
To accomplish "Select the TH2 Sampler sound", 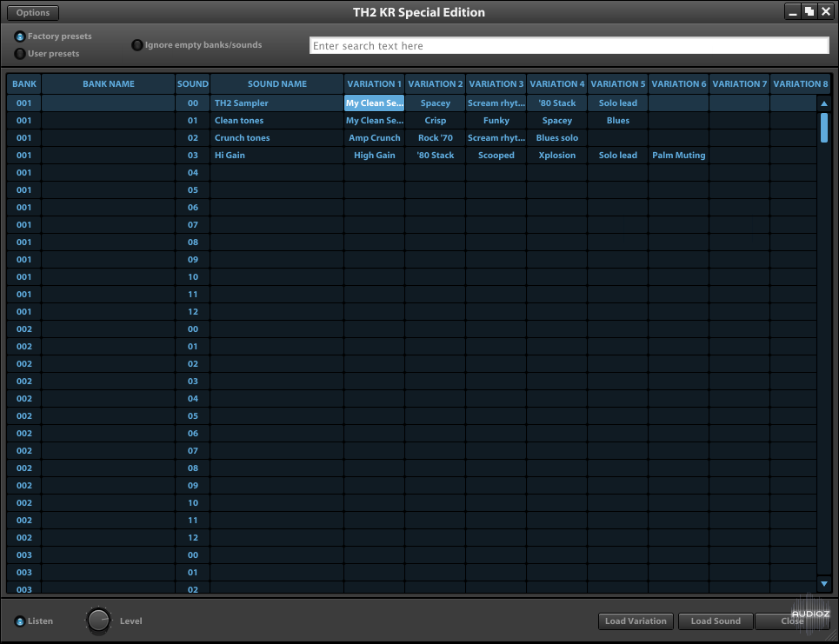I will click(x=277, y=103).
